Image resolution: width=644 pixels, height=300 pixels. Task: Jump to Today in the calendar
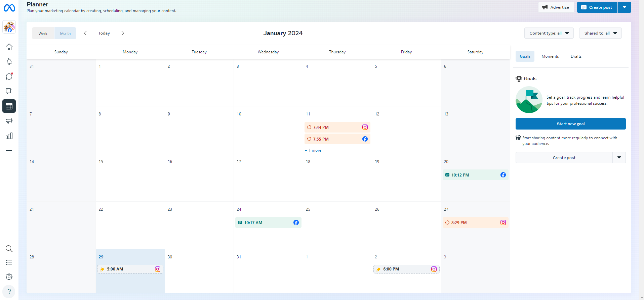(104, 33)
